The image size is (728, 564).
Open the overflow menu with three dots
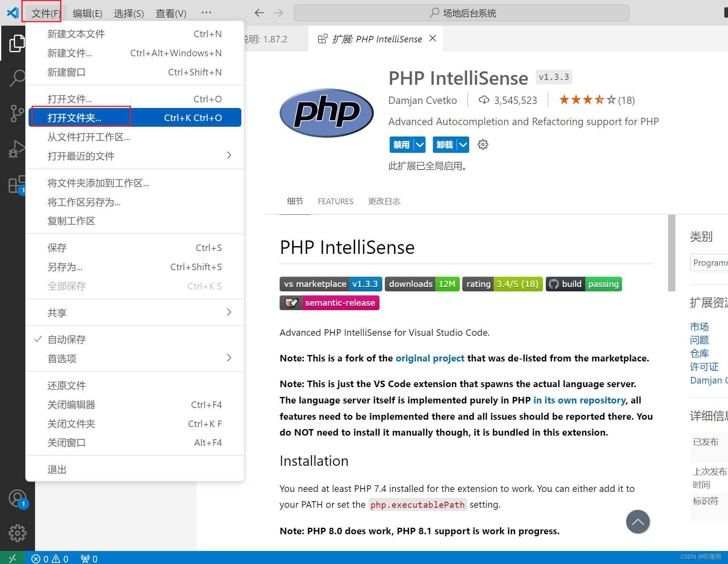[x=207, y=13]
